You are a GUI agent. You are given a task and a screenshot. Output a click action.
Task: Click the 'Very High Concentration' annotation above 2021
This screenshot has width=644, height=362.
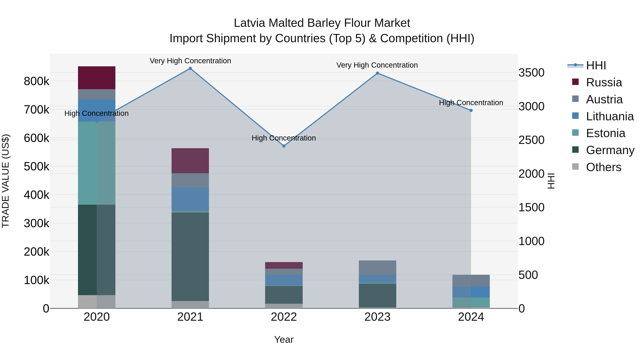coord(190,61)
